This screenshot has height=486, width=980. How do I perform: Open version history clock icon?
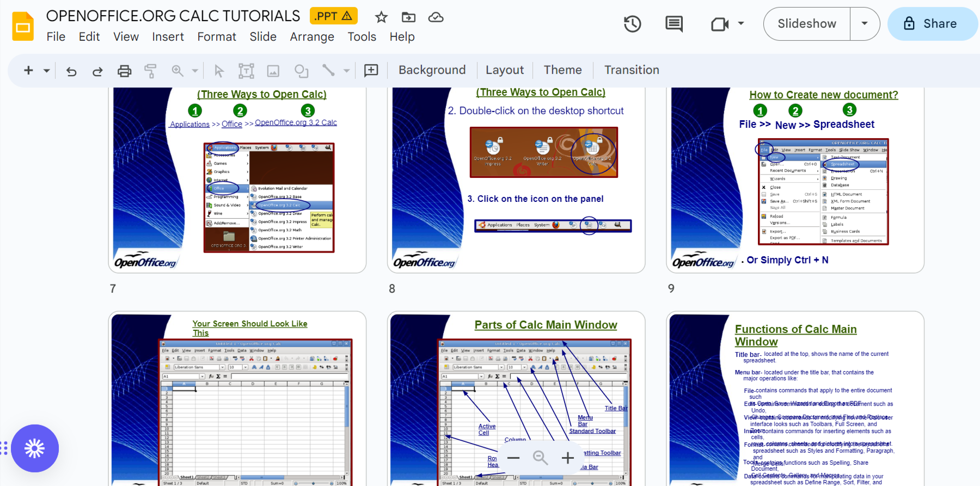click(x=633, y=24)
